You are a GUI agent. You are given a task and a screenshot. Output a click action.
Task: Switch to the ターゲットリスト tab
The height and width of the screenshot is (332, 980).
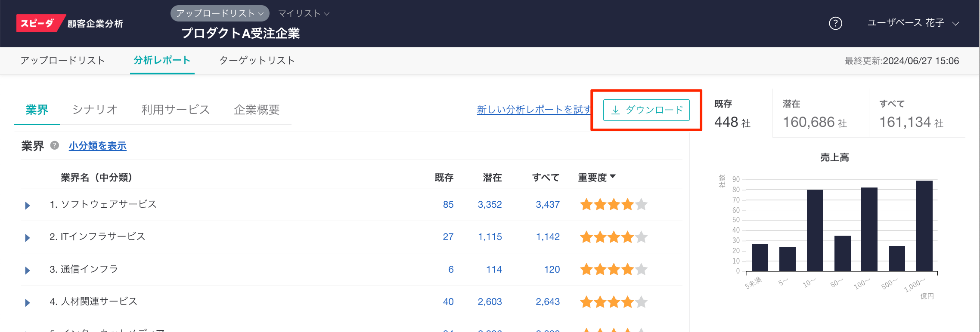pos(257,61)
